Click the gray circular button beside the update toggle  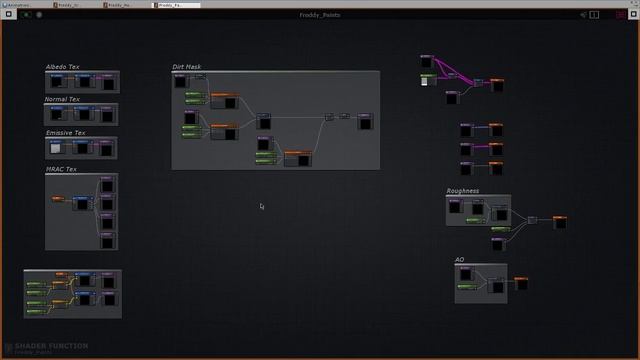(x=39, y=15)
